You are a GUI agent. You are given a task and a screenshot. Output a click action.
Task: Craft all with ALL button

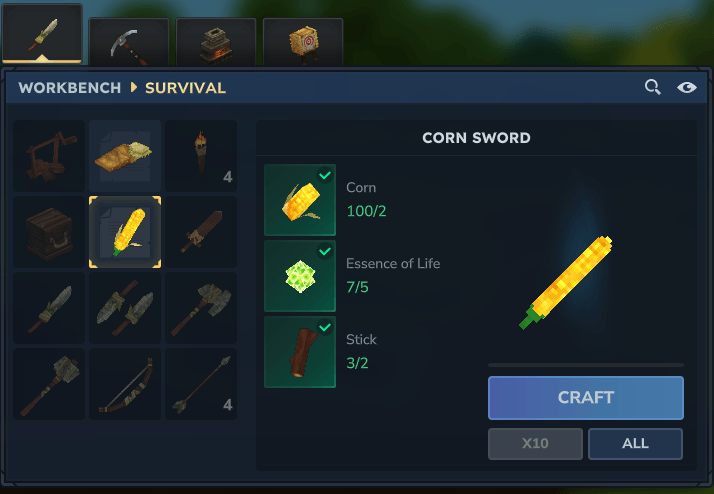[635, 443]
